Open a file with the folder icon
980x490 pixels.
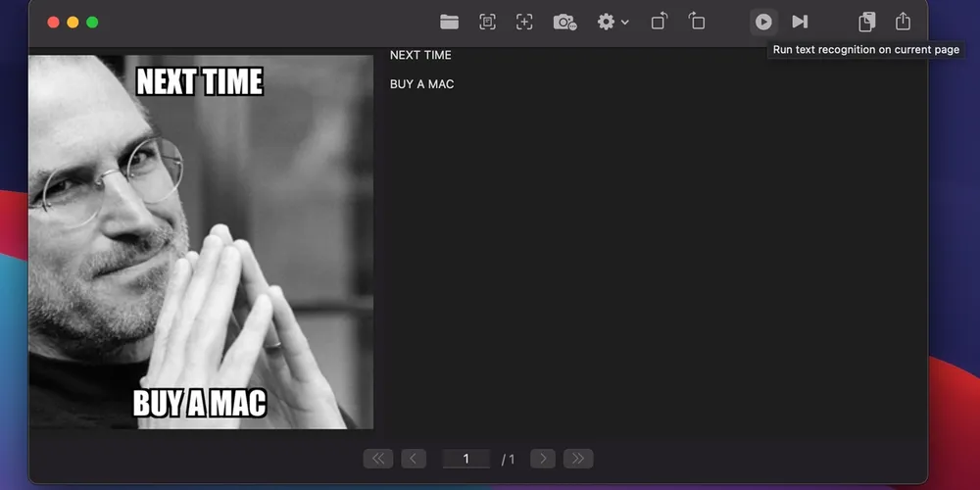click(449, 22)
